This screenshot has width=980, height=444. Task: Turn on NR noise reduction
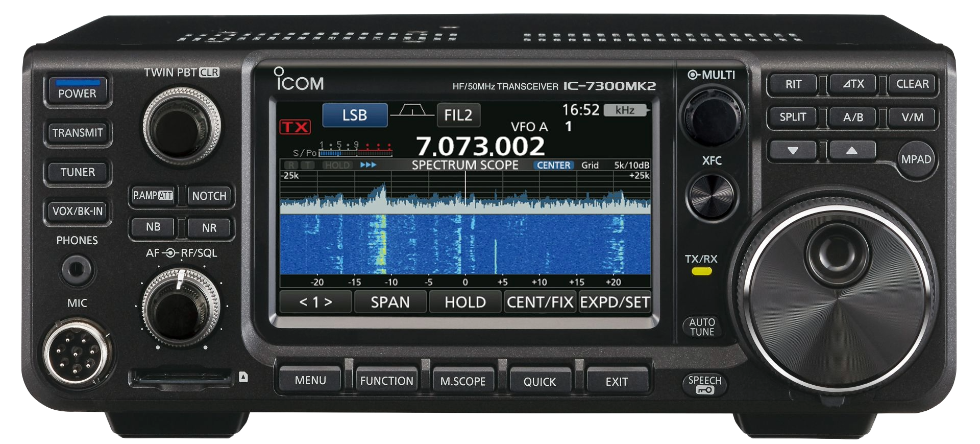(209, 228)
